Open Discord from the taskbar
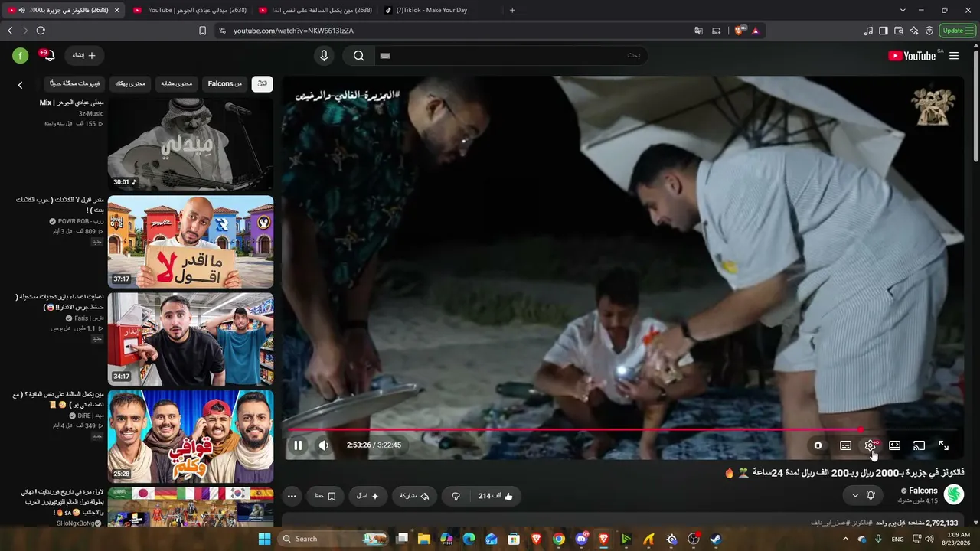The width and height of the screenshot is (980, 551). [x=581, y=539]
